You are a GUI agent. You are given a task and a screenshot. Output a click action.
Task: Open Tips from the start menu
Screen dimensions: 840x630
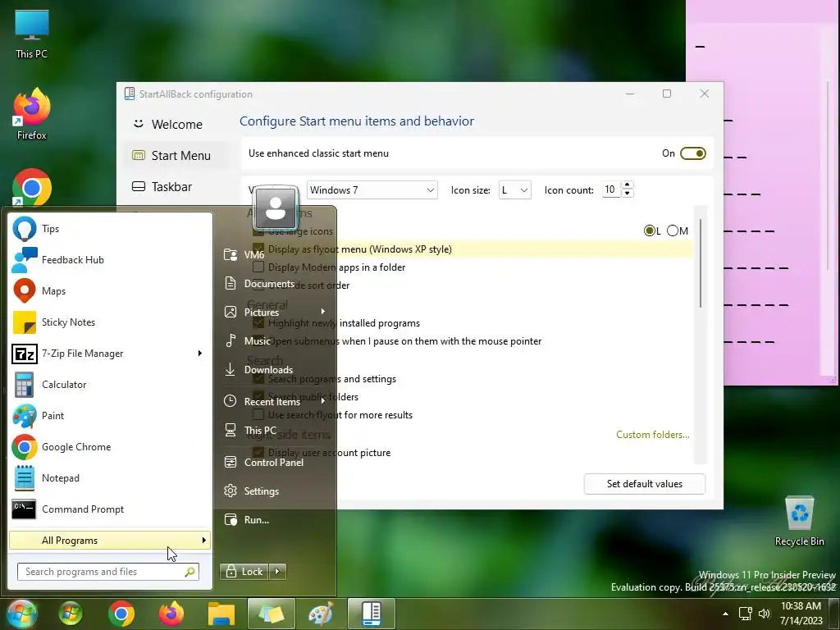pyautogui.click(x=110, y=229)
